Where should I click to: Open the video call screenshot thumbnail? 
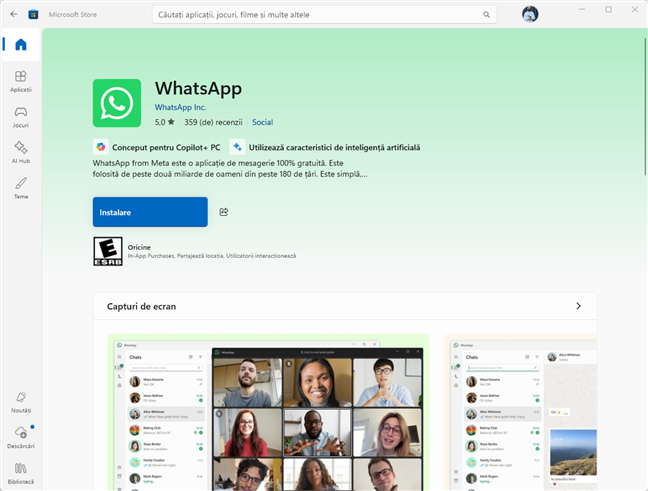pyautogui.click(x=268, y=412)
